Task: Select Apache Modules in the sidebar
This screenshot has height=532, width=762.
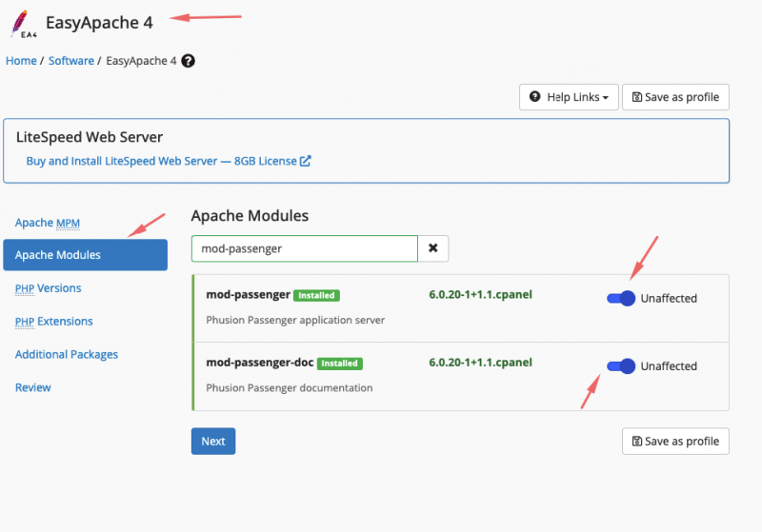Action: click(85, 255)
